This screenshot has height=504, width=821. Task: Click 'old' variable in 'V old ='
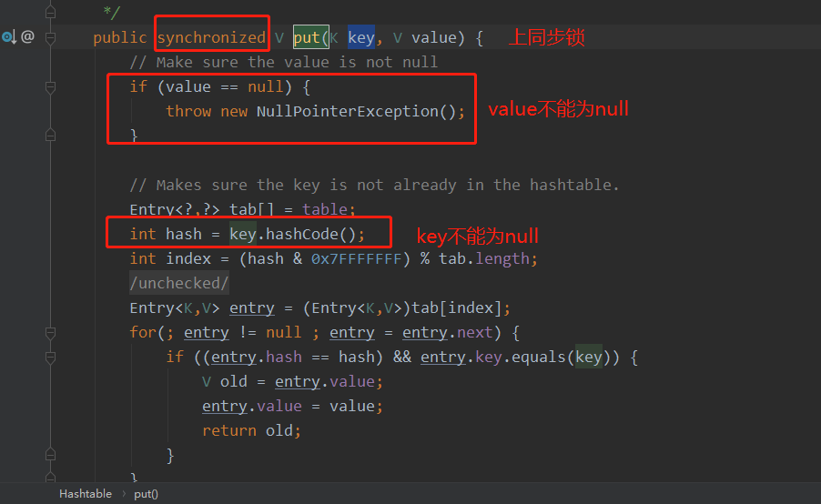[234, 381]
